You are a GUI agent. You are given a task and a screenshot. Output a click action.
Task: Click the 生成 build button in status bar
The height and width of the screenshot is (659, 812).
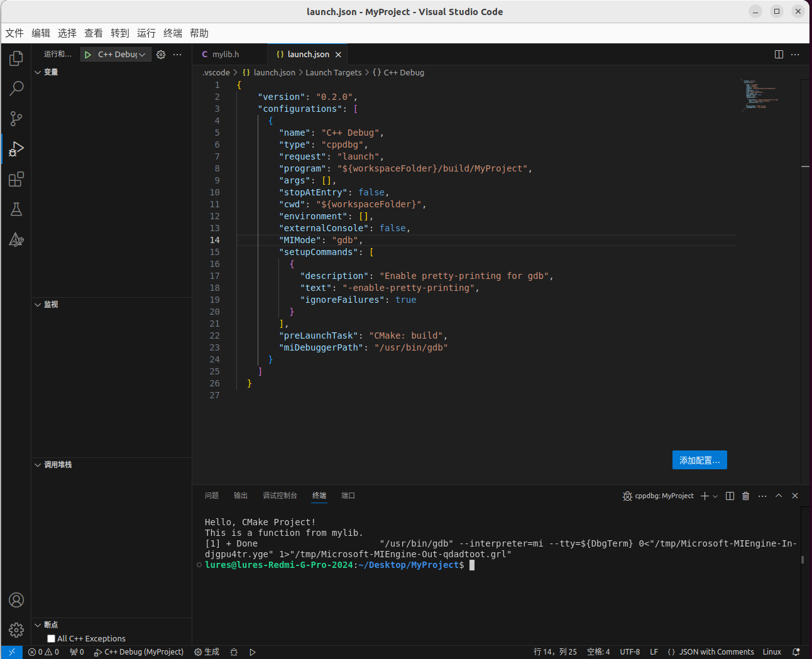[207, 652]
